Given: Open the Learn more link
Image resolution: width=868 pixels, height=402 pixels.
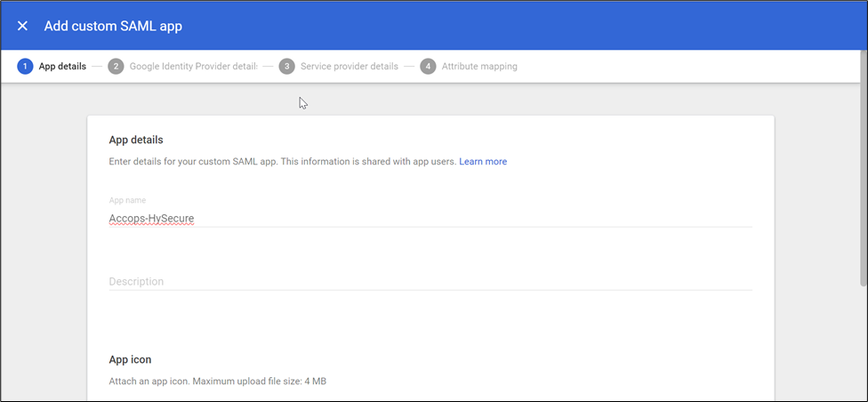Looking at the screenshot, I should click(483, 162).
